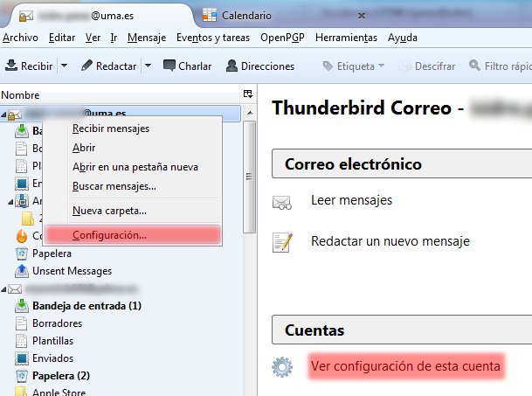This screenshot has height=396, width=532.
Task: Click the Nombre column header
Action: coord(121,94)
